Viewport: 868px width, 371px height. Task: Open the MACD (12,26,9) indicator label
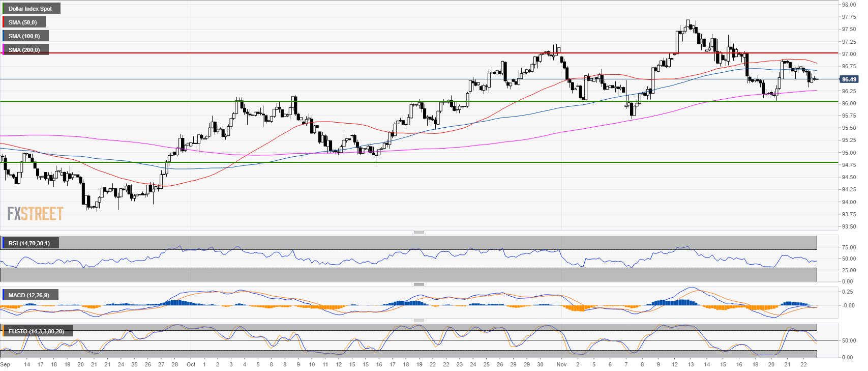click(29, 295)
